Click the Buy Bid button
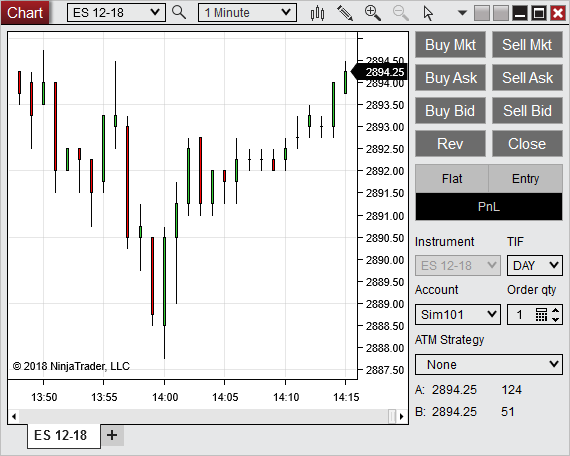 tap(450, 111)
